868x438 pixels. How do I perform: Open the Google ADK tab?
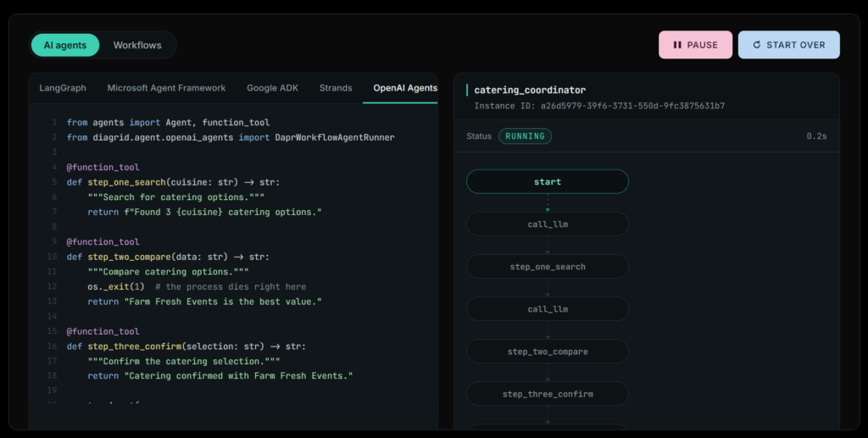pyautogui.click(x=272, y=88)
